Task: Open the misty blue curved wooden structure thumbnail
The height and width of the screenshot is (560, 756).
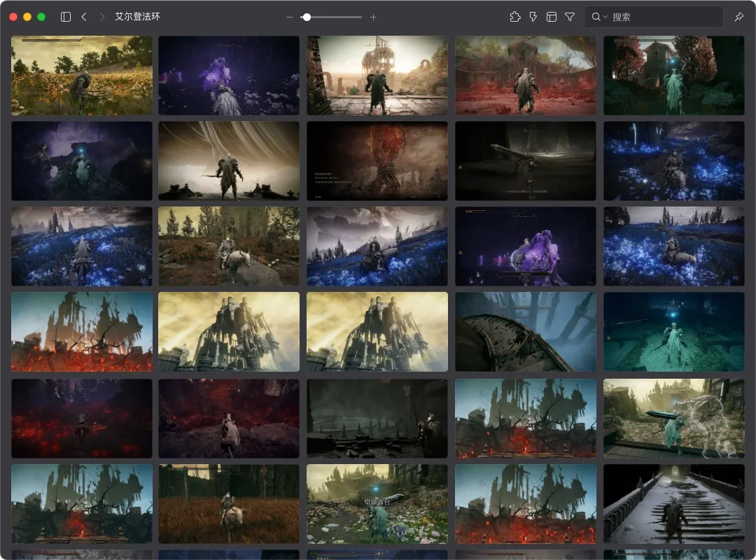Action: (526, 332)
